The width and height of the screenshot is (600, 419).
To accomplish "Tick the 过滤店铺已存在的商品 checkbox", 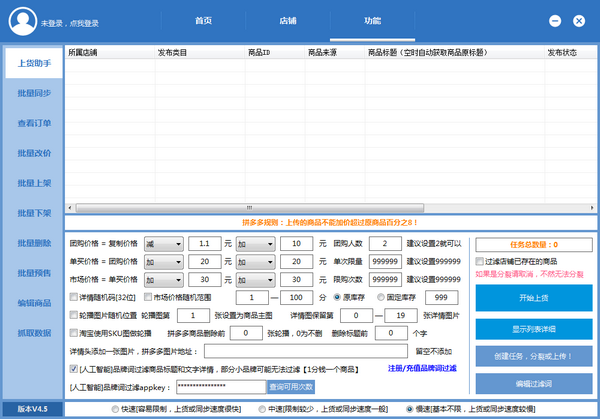I will (x=480, y=261).
